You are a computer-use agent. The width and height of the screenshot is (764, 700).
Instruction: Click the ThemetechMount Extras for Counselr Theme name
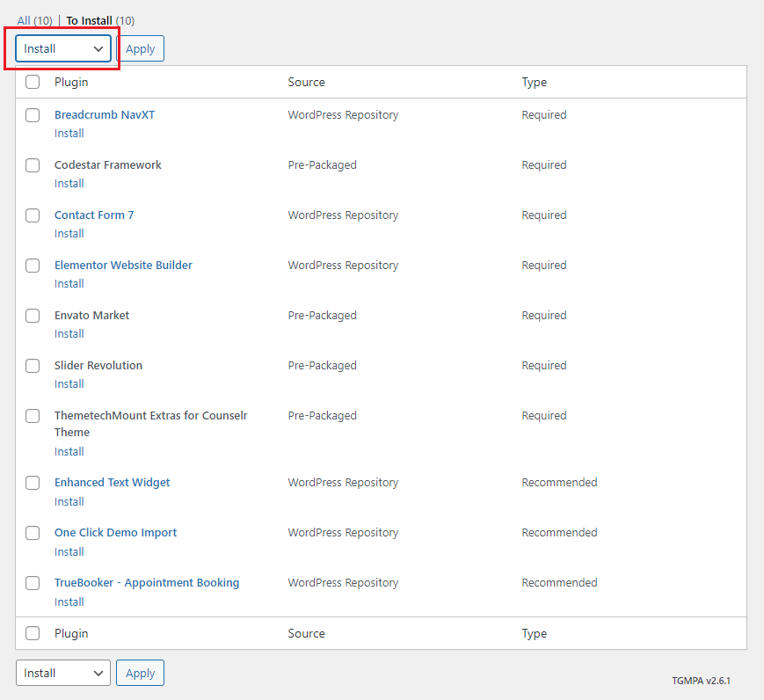tap(151, 424)
